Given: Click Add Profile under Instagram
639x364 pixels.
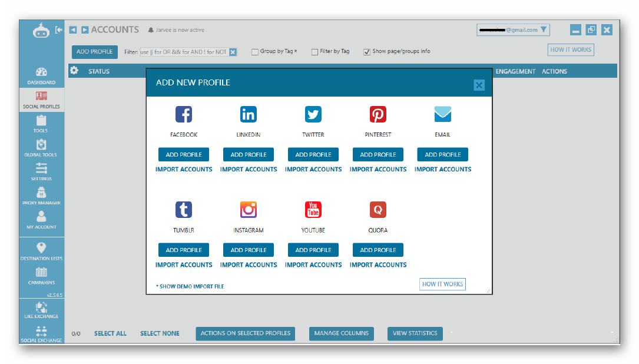Looking at the screenshot, I should [248, 250].
